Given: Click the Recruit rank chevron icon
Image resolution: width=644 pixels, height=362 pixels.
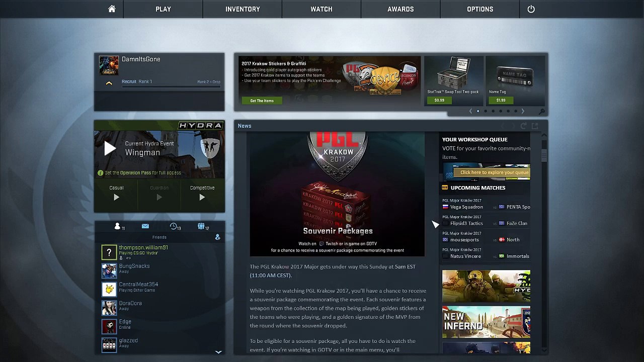Looking at the screenshot, I should tap(109, 83).
